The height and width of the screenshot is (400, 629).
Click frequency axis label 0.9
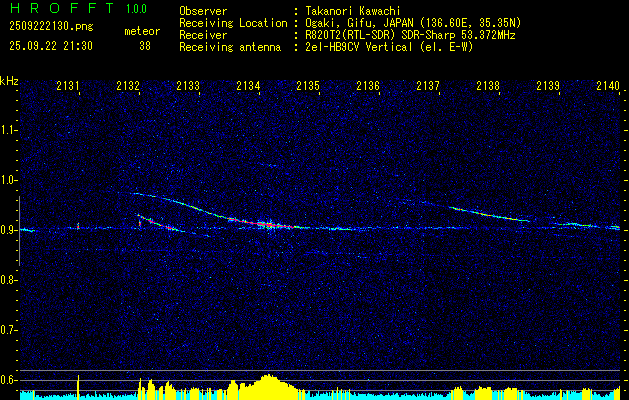click(9, 230)
